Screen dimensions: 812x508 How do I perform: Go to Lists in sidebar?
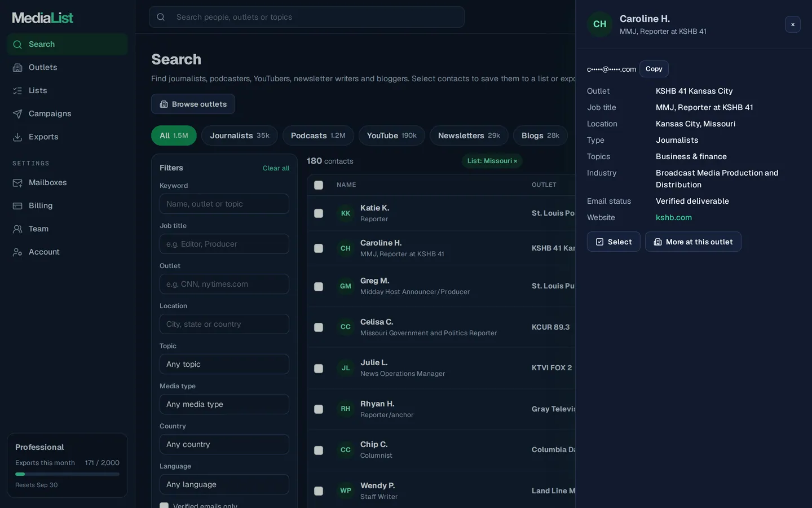[x=67, y=90]
